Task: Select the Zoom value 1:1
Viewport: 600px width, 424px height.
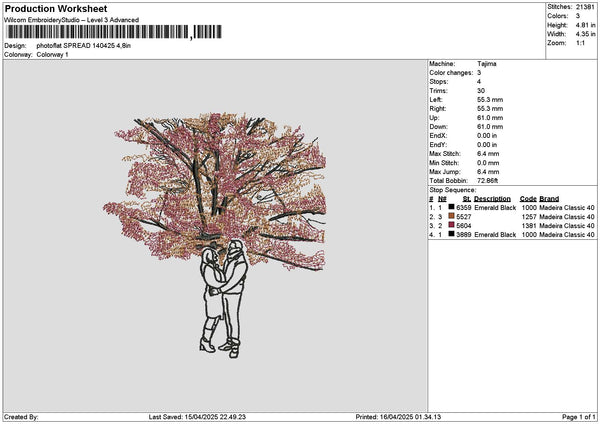Action: click(580, 43)
